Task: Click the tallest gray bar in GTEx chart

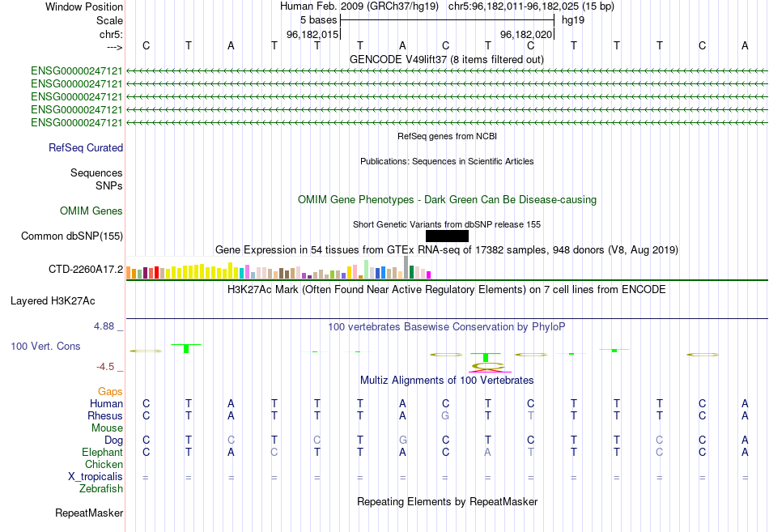Action: click(406, 267)
